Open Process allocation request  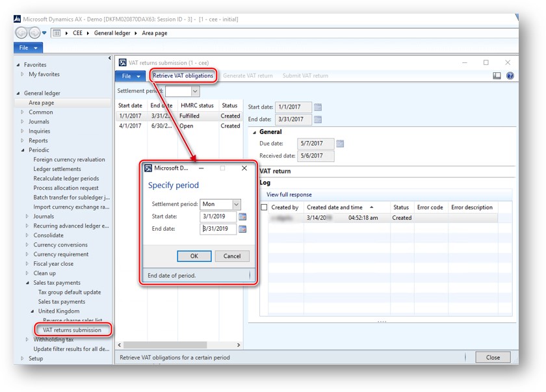click(x=66, y=188)
